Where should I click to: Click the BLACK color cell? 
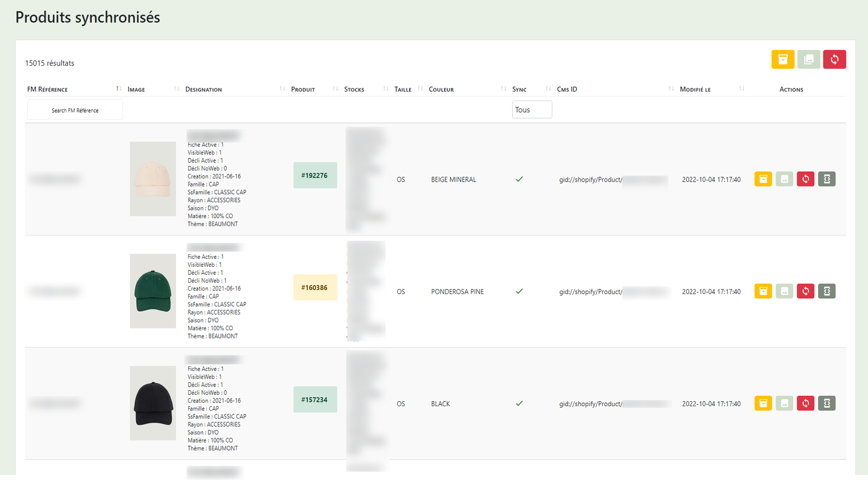pos(441,404)
